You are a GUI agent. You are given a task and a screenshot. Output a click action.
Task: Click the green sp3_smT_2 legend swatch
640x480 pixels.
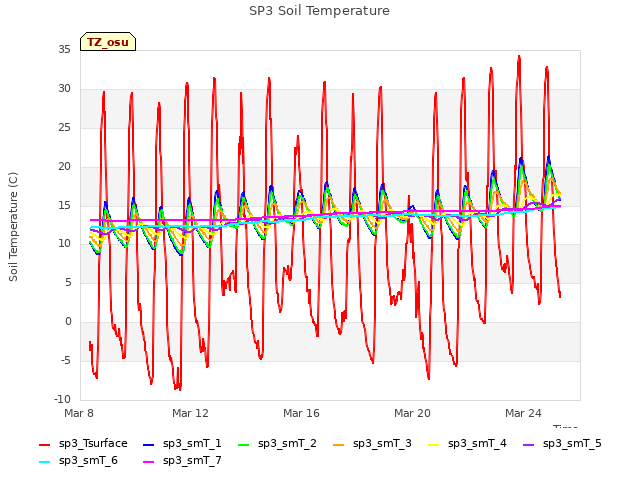[244, 444]
